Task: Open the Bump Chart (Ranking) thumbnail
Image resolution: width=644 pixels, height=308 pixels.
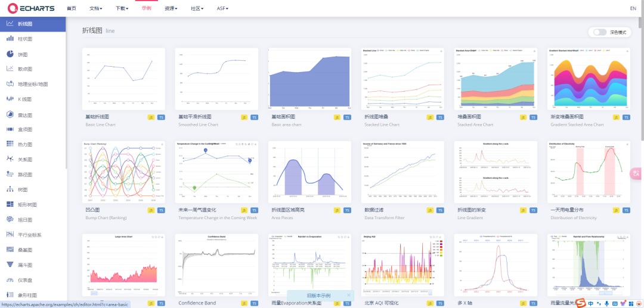Action: (123, 172)
